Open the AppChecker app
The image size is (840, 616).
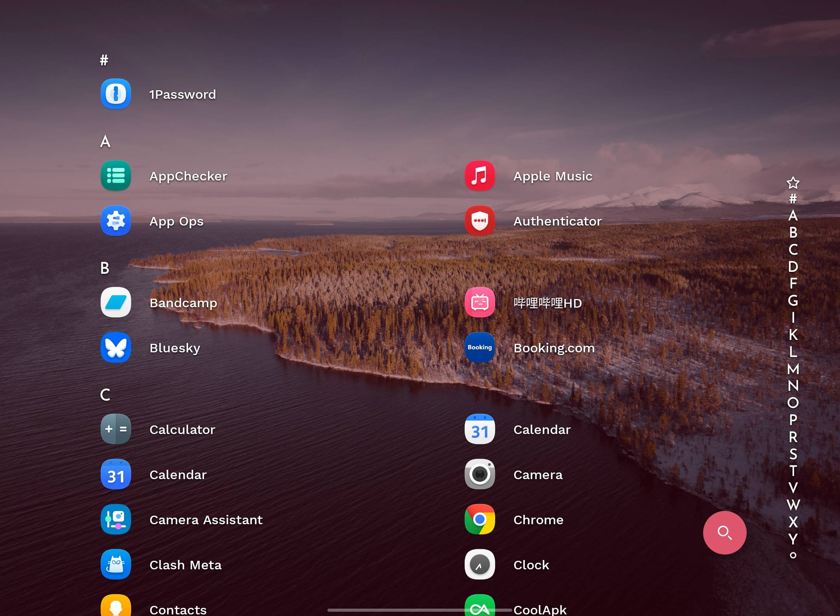pyautogui.click(x=115, y=176)
